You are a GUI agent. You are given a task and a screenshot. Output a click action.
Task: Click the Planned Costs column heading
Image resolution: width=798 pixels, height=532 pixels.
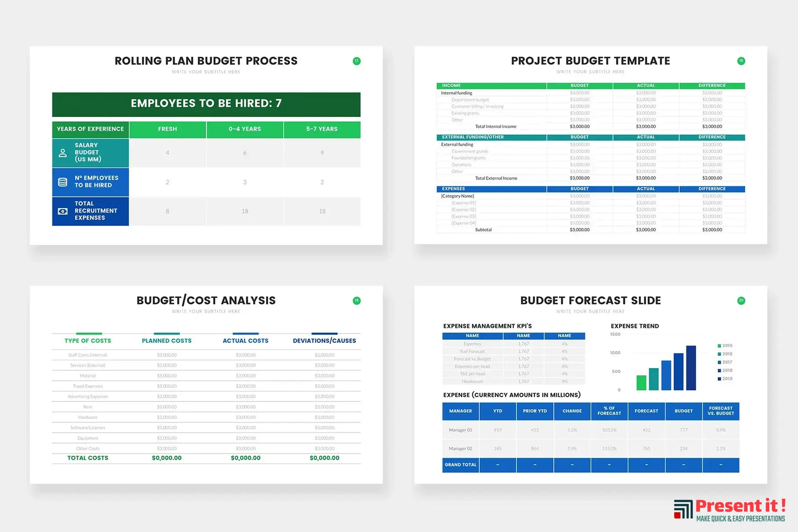click(x=167, y=341)
